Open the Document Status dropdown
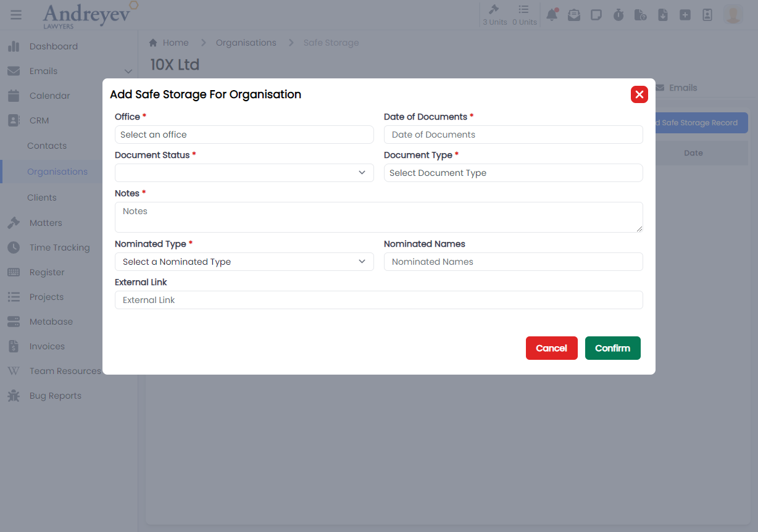 coord(244,173)
